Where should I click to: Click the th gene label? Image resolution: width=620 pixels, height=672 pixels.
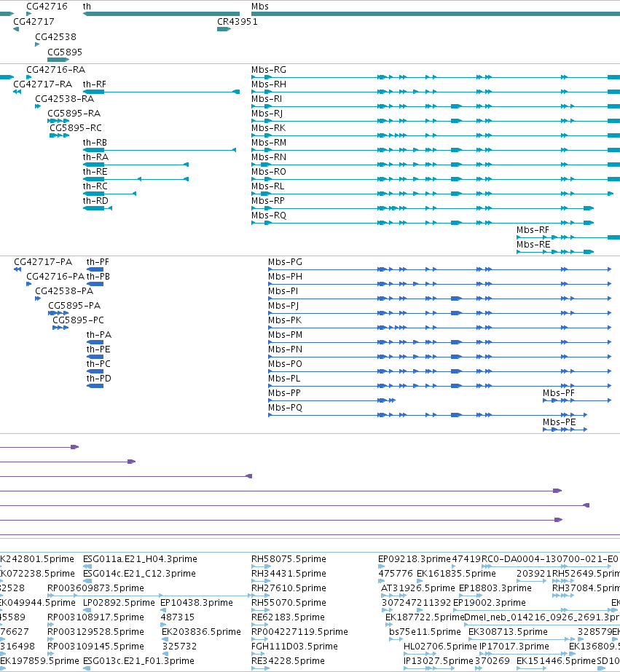point(87,7)
